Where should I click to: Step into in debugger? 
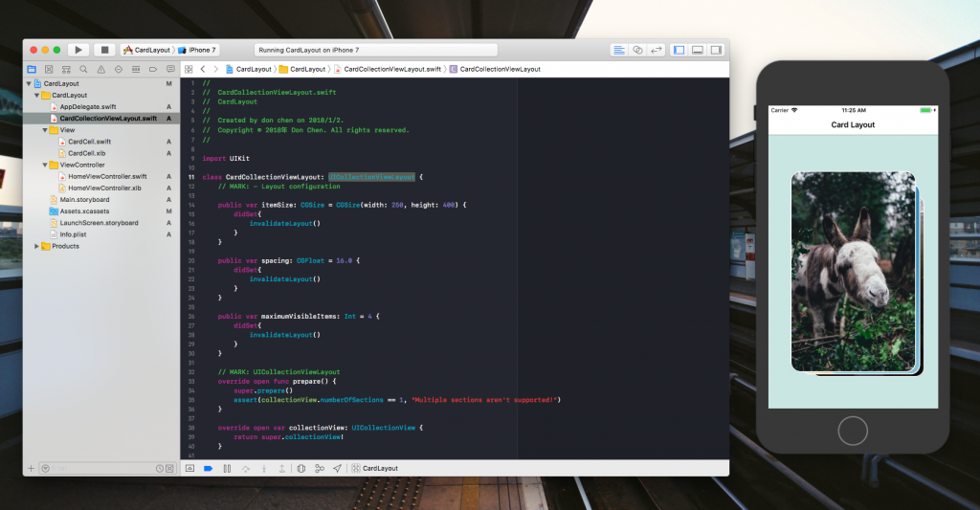[x=264, y=468]
